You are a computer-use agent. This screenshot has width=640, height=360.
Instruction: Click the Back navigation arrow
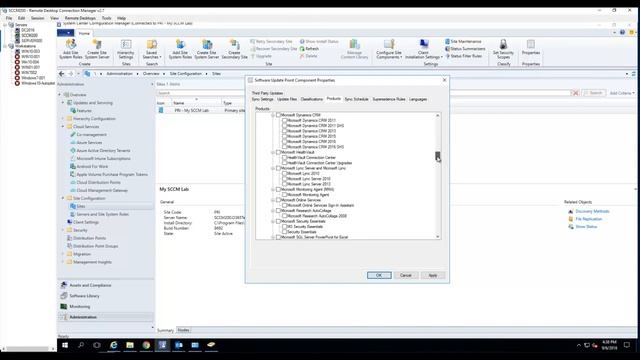pyautogui.click(x=62, y=74)
